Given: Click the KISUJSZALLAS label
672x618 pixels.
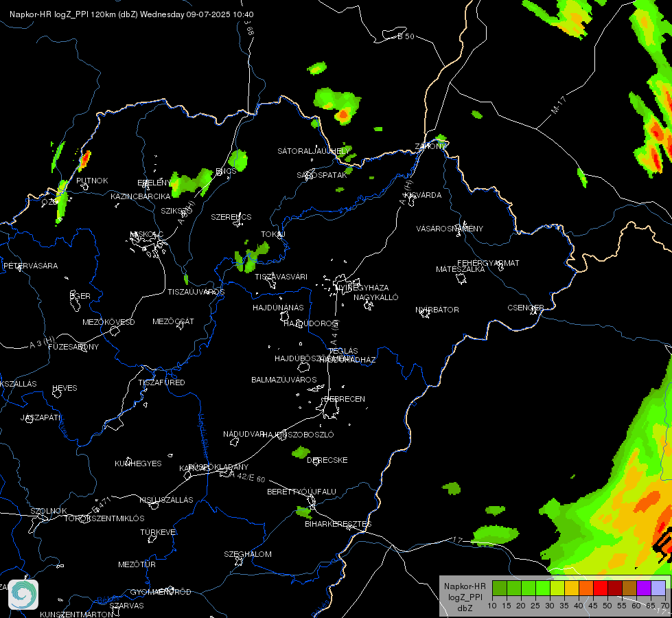Looking at the screenshot, I should (x=166, y=500).
